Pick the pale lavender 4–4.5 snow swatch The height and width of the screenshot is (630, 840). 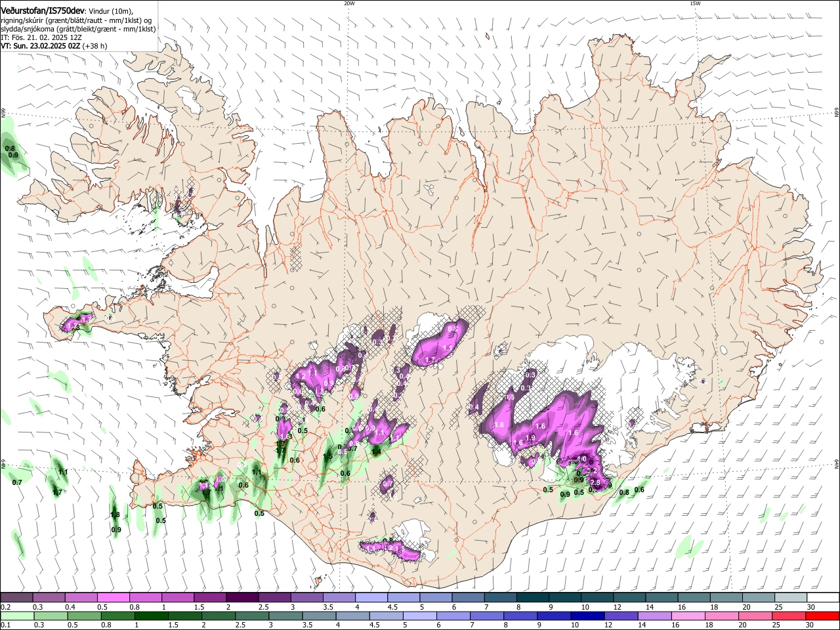point(371,597)
